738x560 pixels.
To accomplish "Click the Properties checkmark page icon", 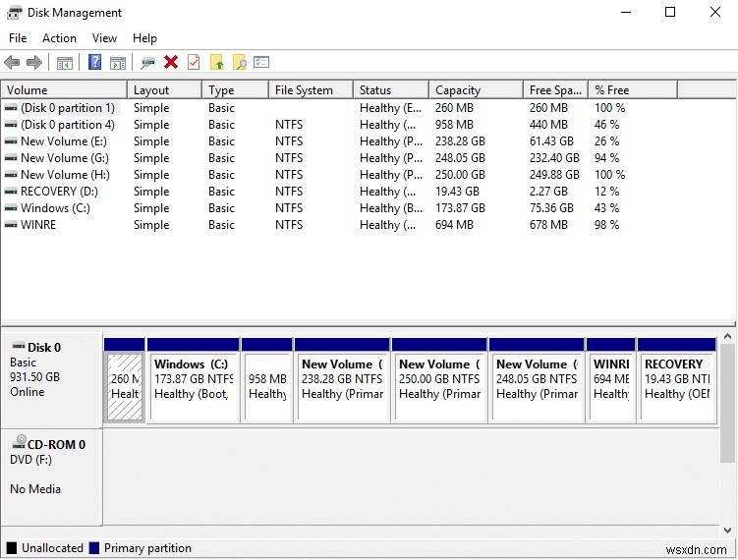I will coord(194,63).
